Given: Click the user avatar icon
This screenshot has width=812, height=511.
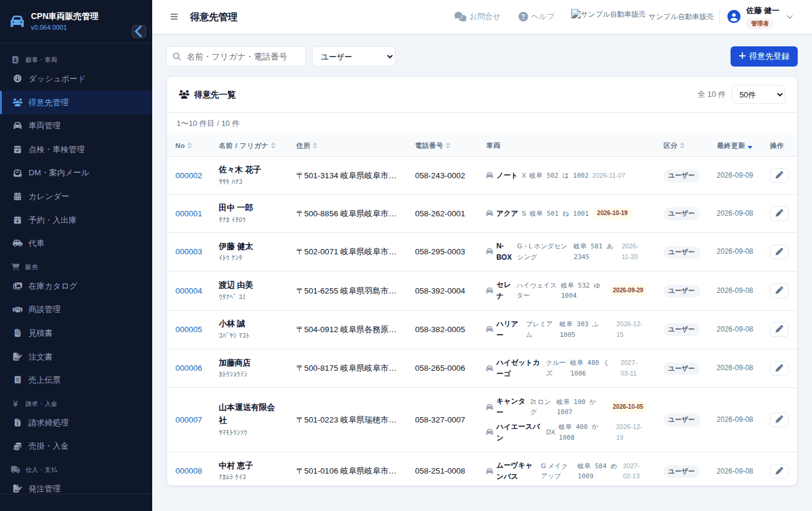Looking at the screenshot, I should tap(734, 17).
